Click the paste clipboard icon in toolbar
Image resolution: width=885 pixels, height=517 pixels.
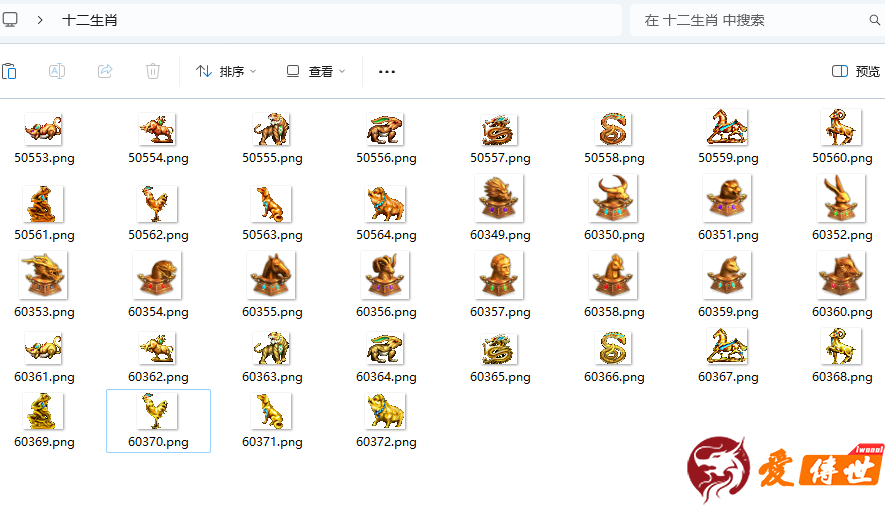click(x=9, y=71)
